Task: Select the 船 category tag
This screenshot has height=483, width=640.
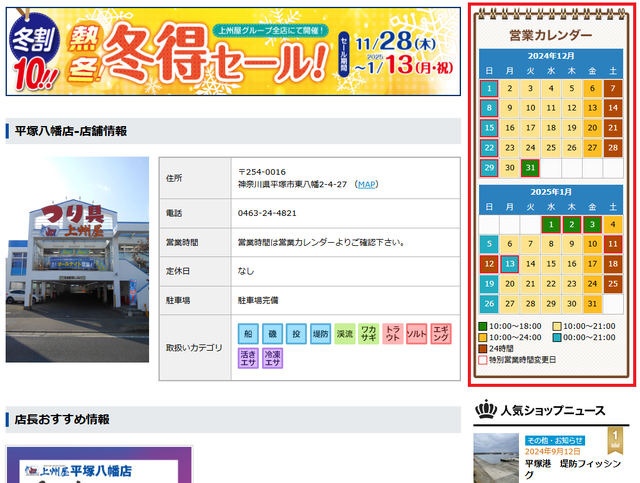Action: [x=248, y=334]
